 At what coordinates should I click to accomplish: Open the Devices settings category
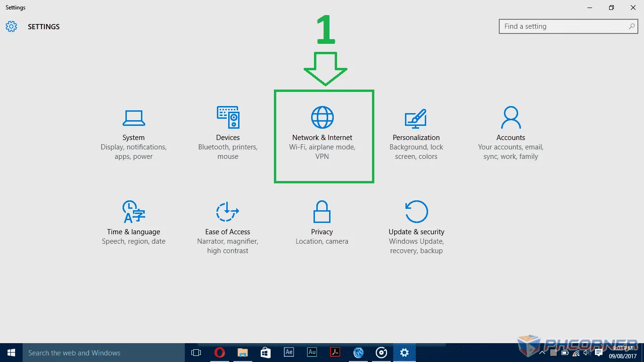point(228,133)
